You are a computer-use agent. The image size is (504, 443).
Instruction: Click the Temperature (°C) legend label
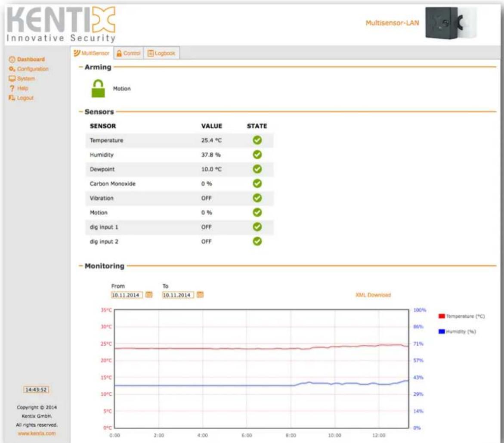465,316
